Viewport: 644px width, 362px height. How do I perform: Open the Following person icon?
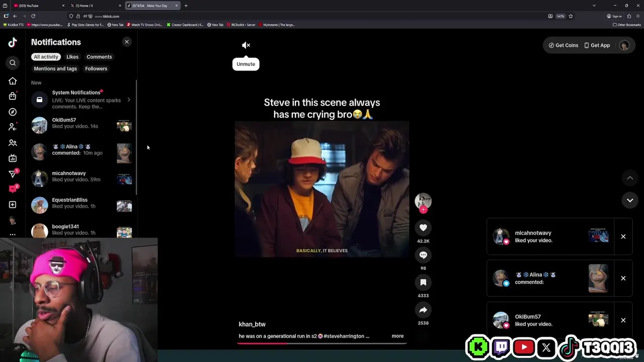(13, 127)
